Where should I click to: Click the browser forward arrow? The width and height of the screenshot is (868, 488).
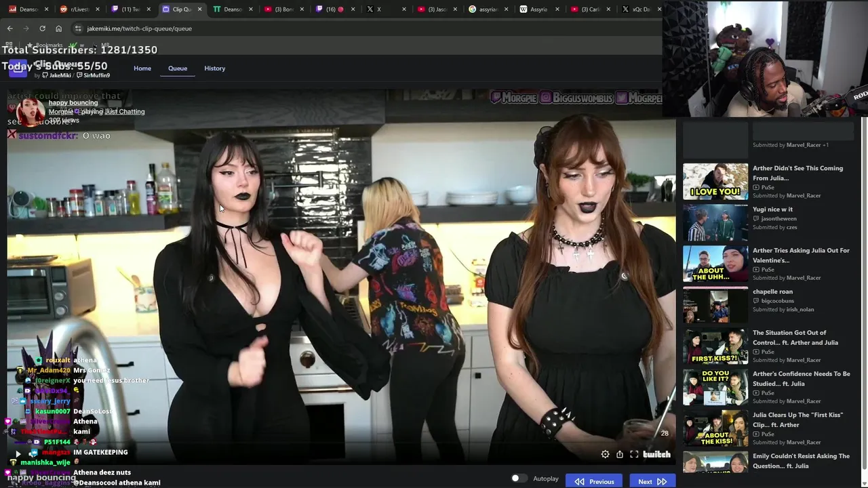click(26, 28)
